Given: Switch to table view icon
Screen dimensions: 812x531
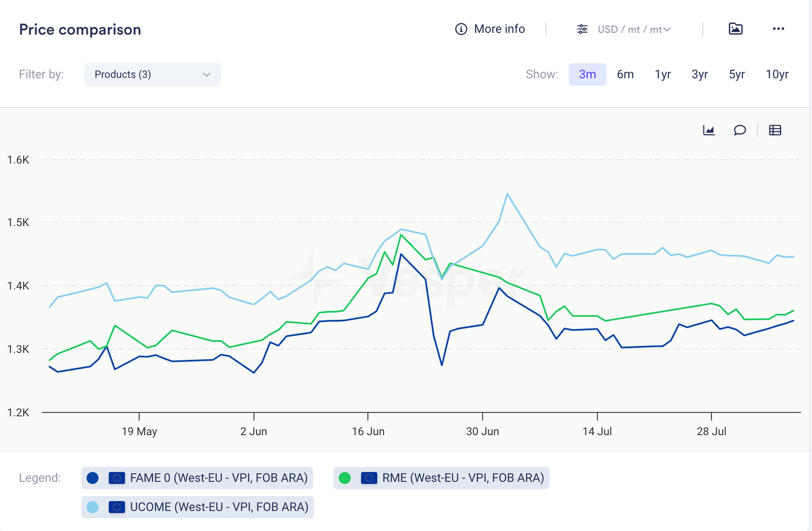Looking at the screenshot, I should click(x=775, y=130).
